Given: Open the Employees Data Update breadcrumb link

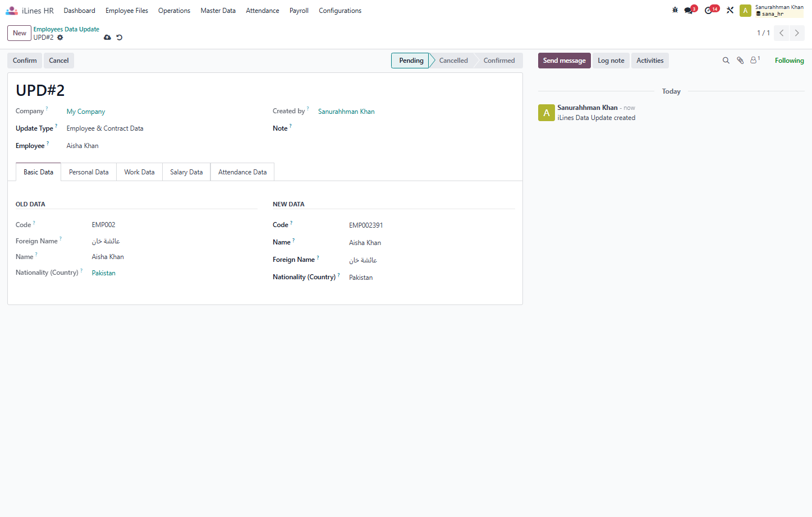Looking at the screenshot, I should [66, 29].
